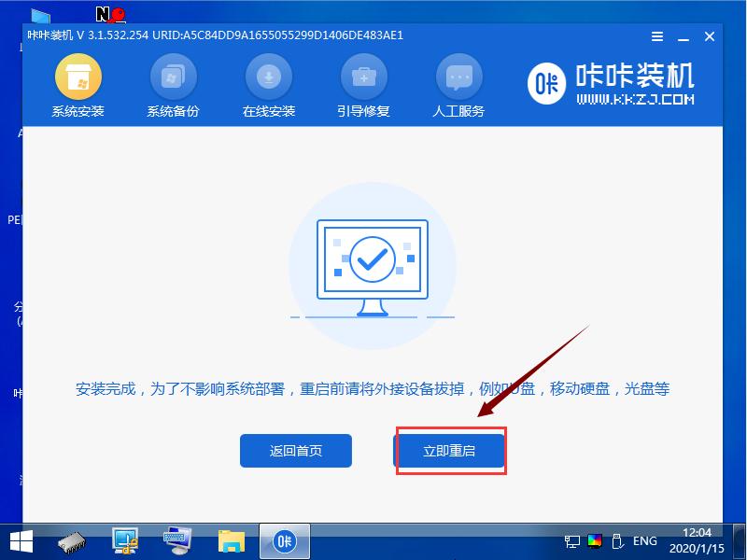Screen dimensions: 747x560
Task: Open the 系统备份 system backup icon
Action: coord(173,86)
